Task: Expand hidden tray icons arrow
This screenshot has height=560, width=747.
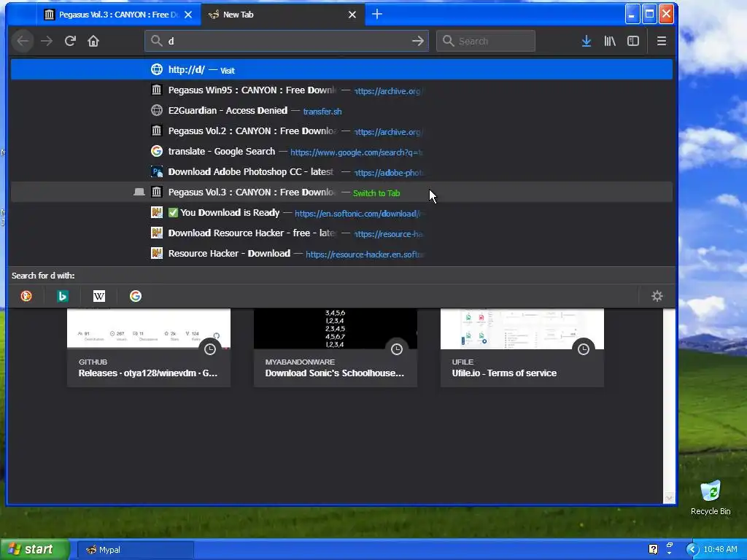Action: click(x=692, y=550)
